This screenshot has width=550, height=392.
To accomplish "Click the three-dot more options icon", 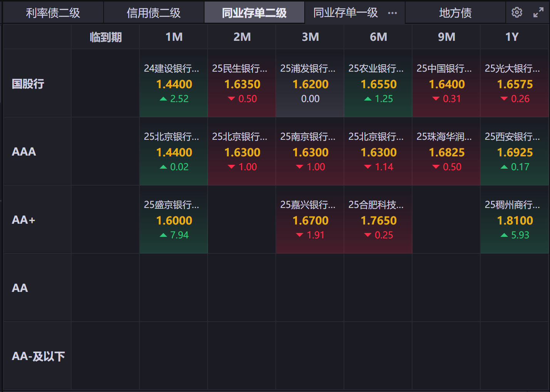I will pyautogui.click(x=392, y=13).
